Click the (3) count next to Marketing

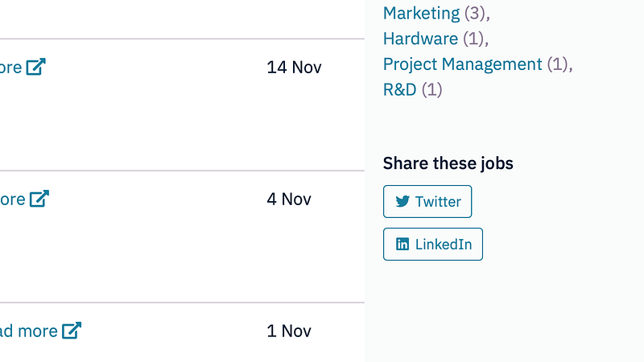pos(475,13)
